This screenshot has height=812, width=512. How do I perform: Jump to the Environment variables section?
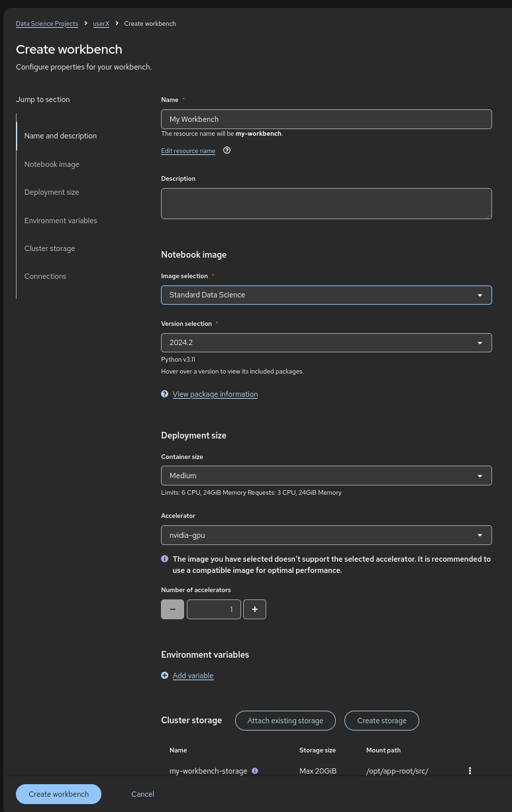(x=61, y=221)
